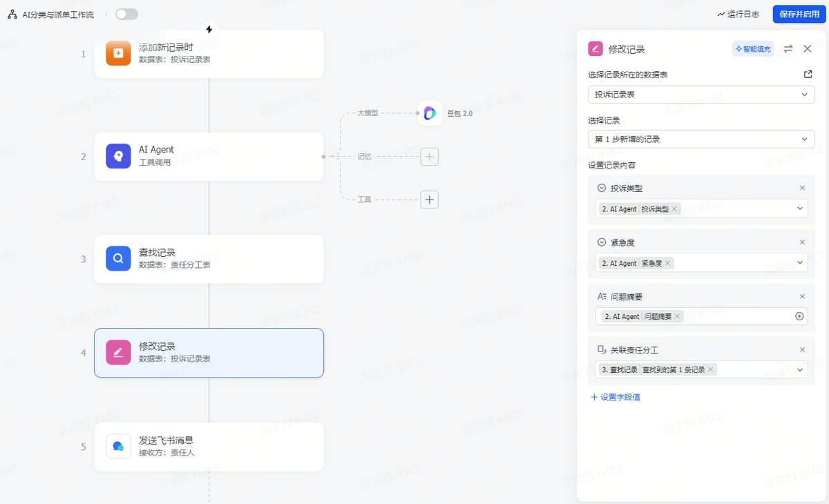Click the 问题摘要 value input field
Viewport: 829px width, 504px height.
click(701, 316)
